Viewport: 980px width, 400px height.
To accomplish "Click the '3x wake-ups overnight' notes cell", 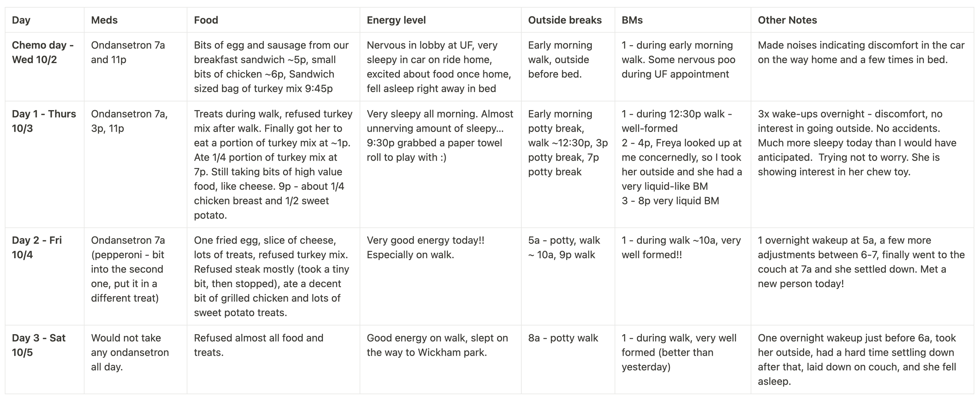I will click(862, 165).
